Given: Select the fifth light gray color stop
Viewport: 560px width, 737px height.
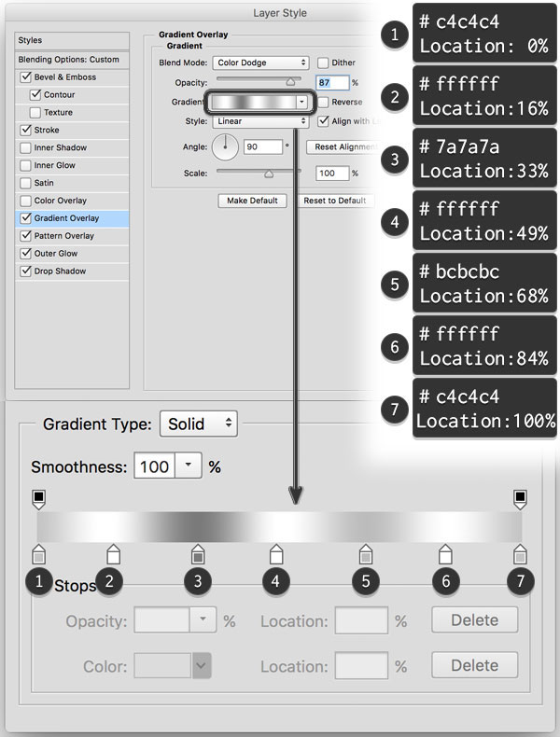Looking at the screenshot, I should [365, 554].
